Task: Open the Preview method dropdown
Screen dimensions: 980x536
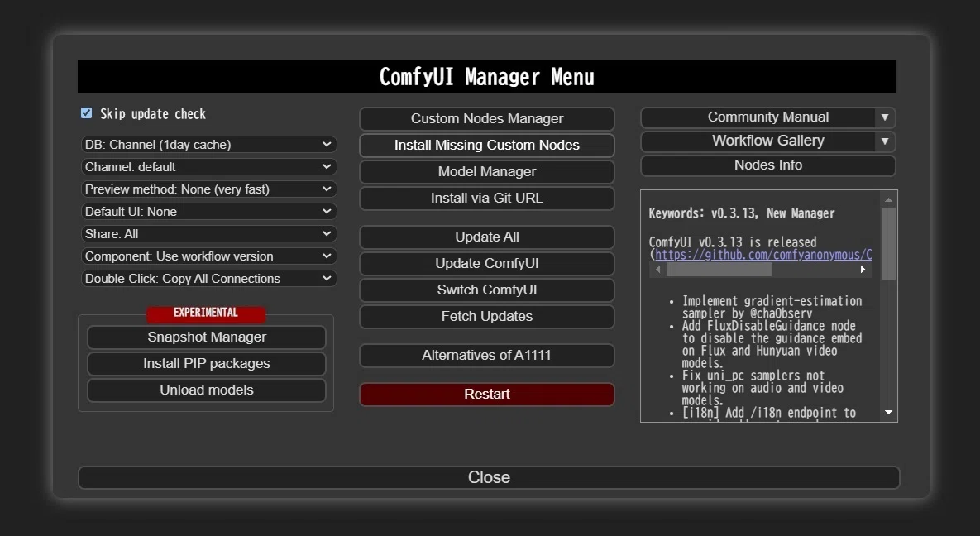Action: pyautogui.click(x=208, y=189)
